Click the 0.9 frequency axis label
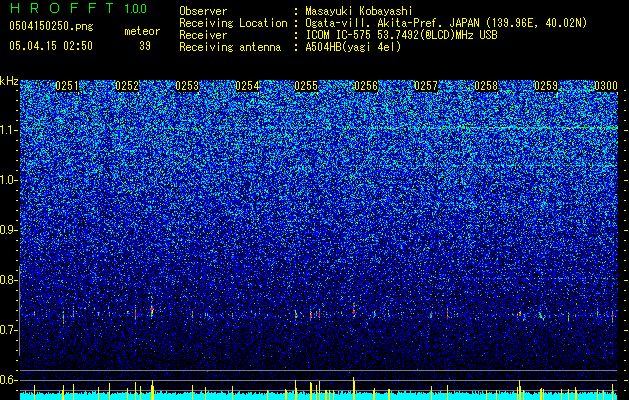629x400 pixels. [8, 230]
